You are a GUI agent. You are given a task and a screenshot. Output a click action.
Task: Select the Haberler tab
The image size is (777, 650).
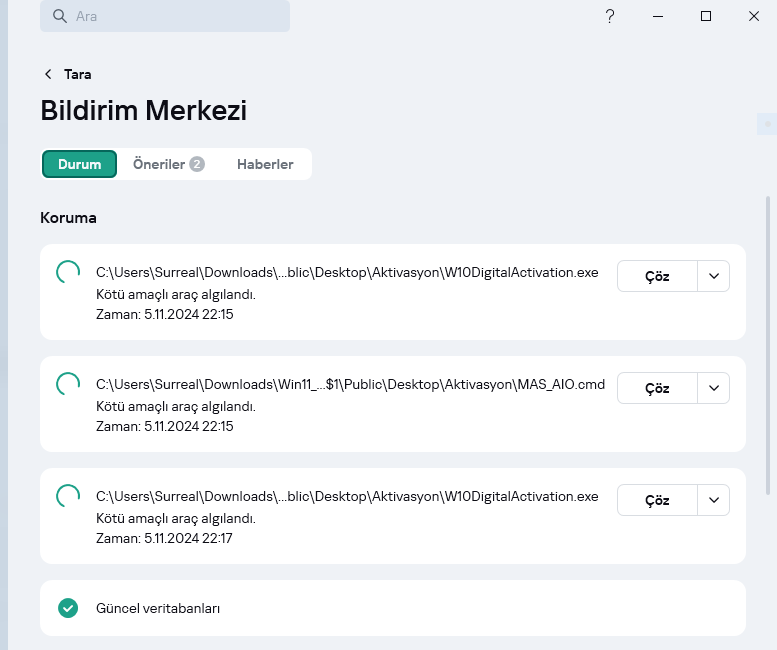click(265, 164)
